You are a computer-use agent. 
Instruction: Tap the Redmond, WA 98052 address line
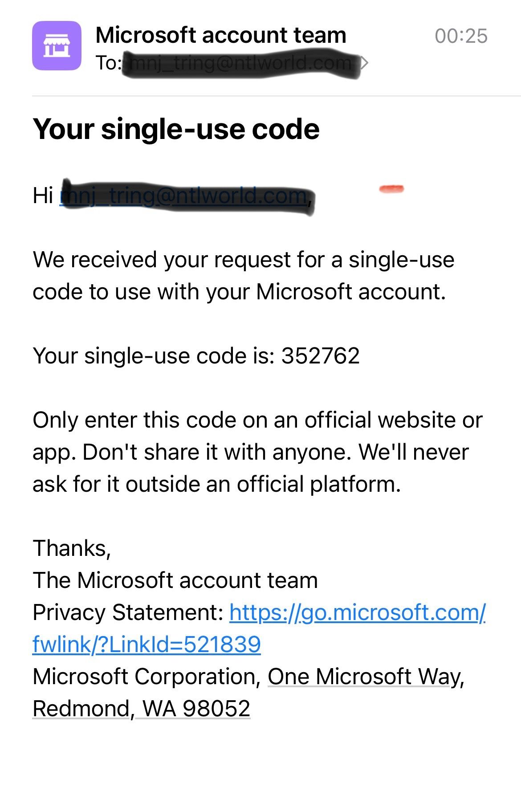(x=141, y=709)
